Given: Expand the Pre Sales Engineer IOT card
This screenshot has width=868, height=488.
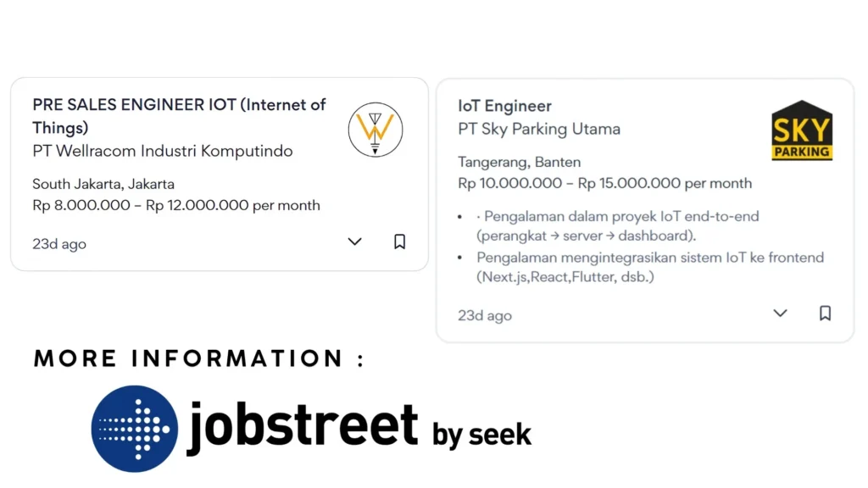Looking at the screenshot, I should click(x=354, y=241).
